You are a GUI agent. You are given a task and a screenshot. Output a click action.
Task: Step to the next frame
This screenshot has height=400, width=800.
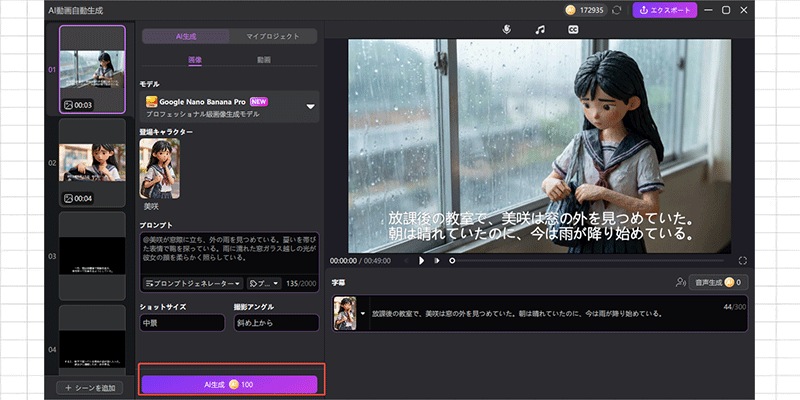437,260
